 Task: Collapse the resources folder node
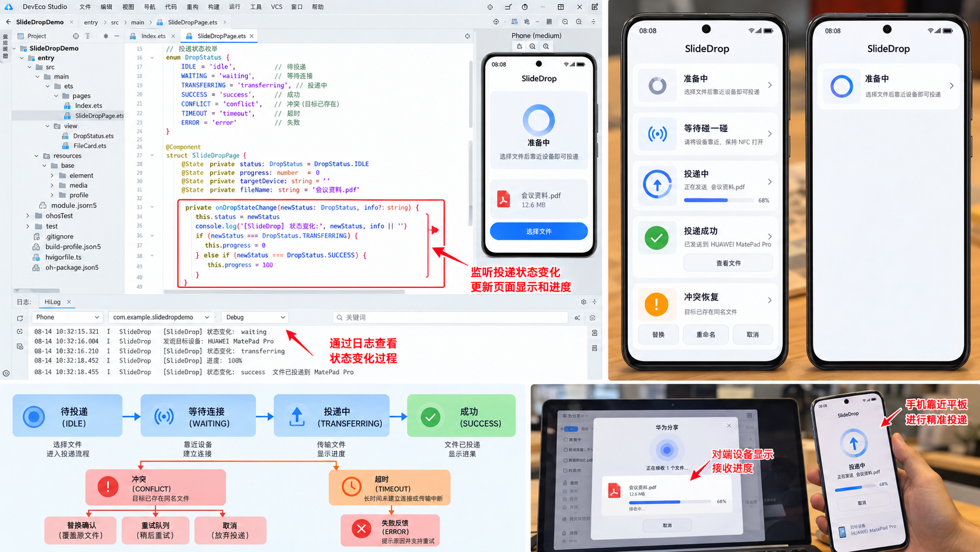[36, 156]
